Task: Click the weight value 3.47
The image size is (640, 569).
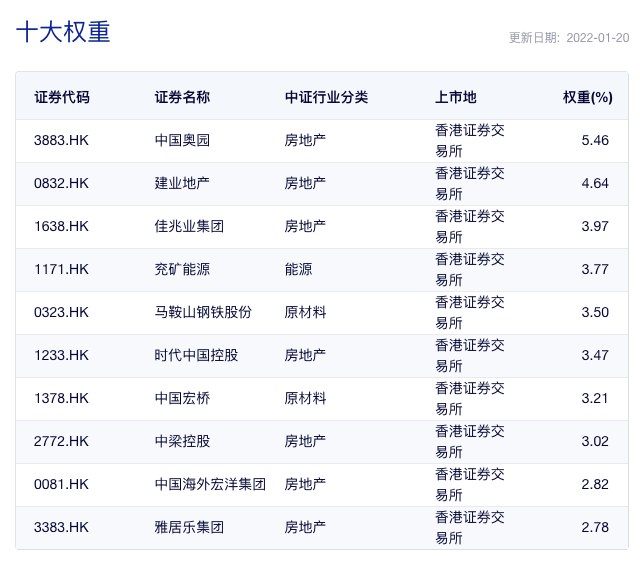Action: tap(595, 355)
